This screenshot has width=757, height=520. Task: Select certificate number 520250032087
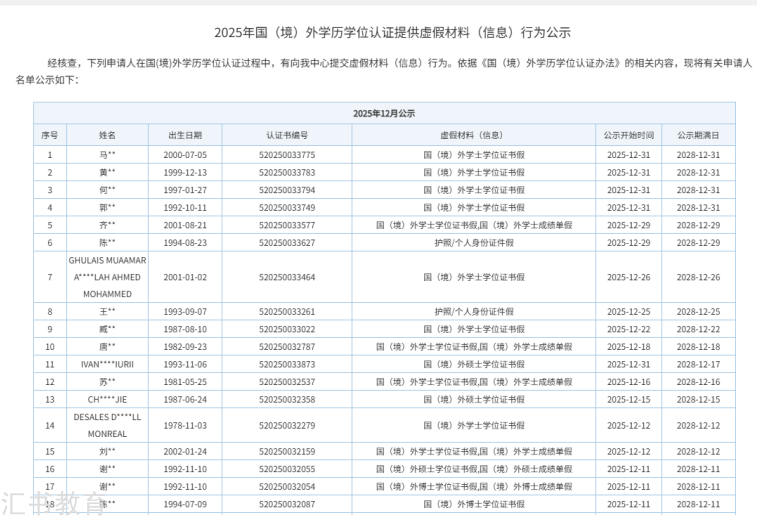click(x=286, y=503)
